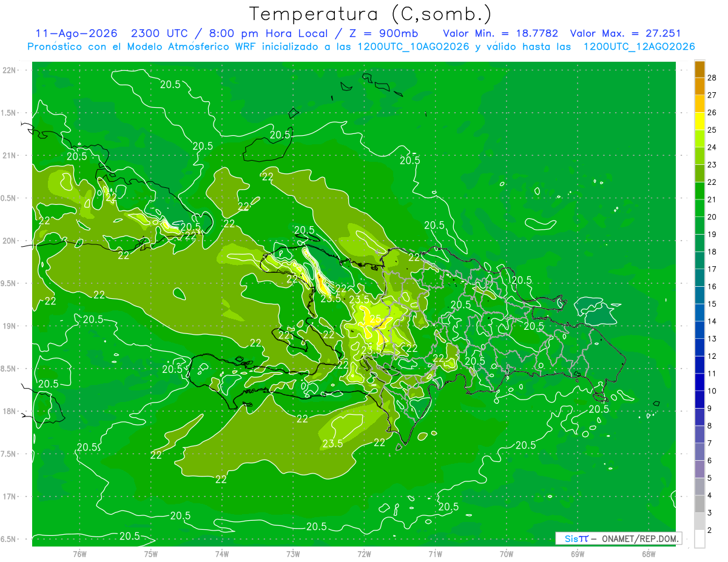The image size is (728, 562).
Task: Click the legend tick label "28"
Action: [x=712, y=78]
